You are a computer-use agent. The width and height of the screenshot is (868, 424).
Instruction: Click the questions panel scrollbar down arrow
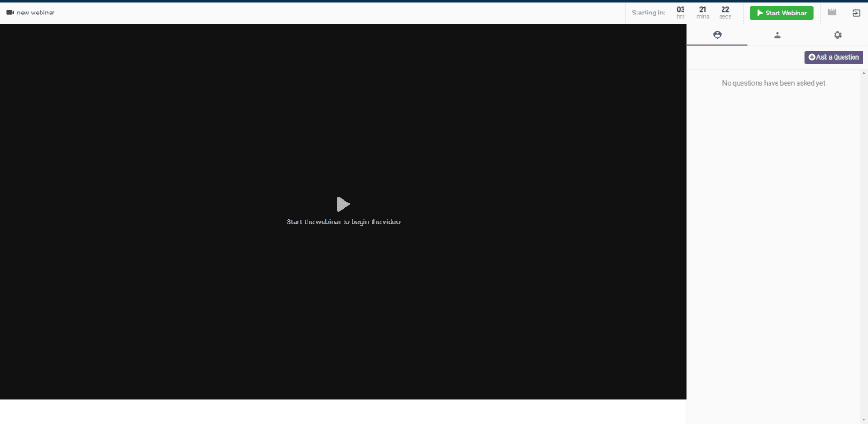tap(864, 420)
